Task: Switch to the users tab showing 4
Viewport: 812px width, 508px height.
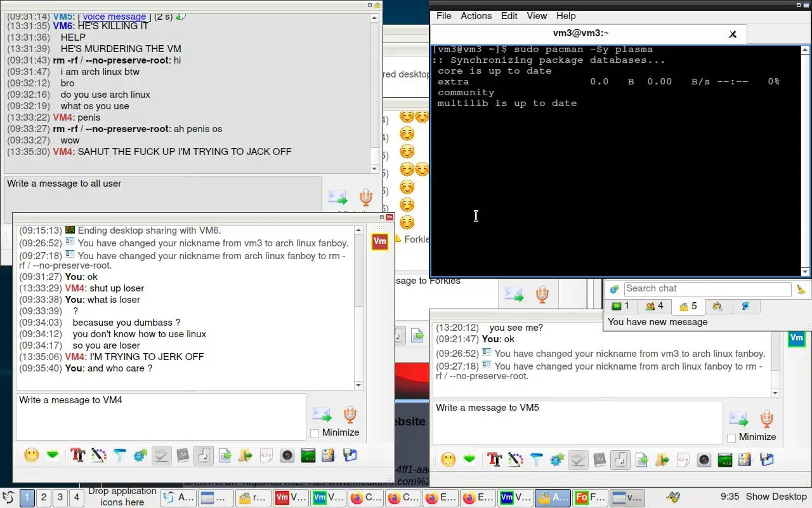Action: point(654,306)
